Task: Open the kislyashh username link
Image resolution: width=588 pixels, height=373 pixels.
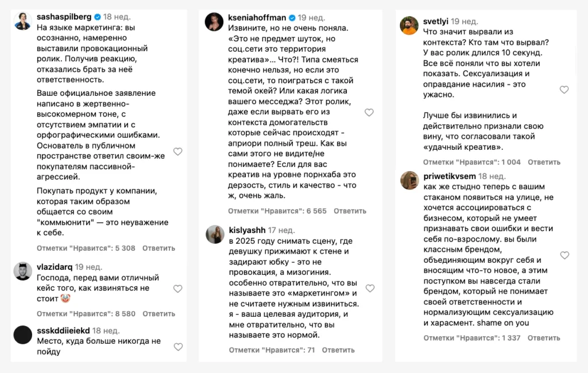Action: pyautogui.click(x=247, y=230)
